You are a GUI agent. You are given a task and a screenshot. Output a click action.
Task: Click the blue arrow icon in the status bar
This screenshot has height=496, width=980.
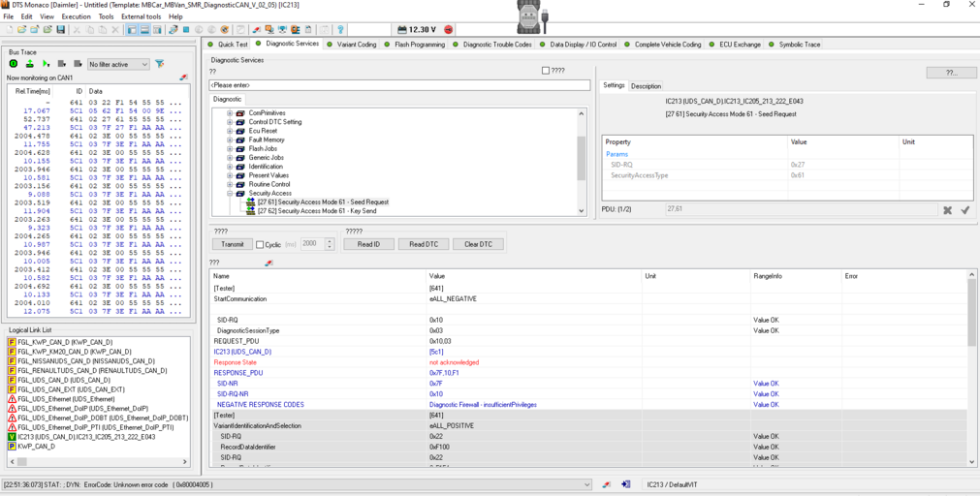click(625, 484)
